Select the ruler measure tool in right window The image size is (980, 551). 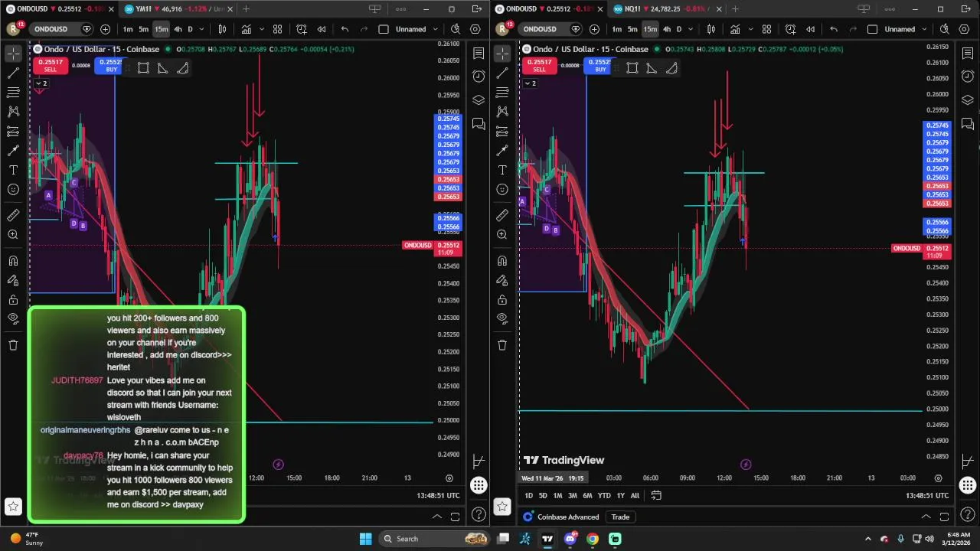(x=502, y=215)
